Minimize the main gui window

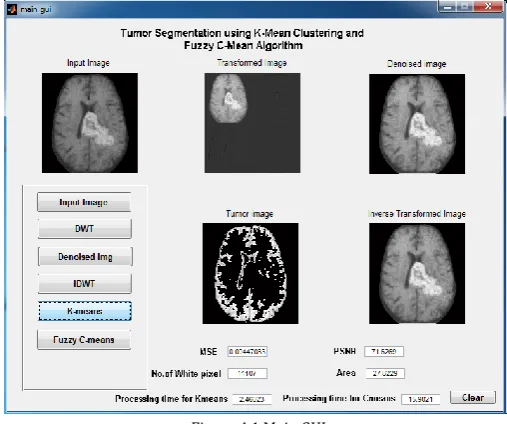(448, 7)
